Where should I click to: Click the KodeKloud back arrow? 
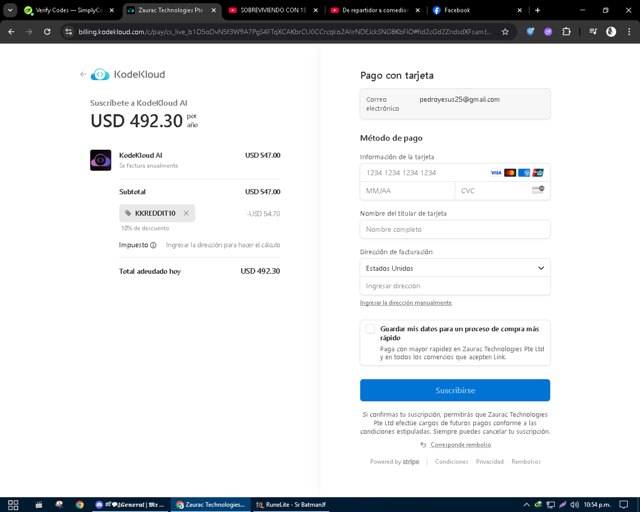click(x=83, y=74)
